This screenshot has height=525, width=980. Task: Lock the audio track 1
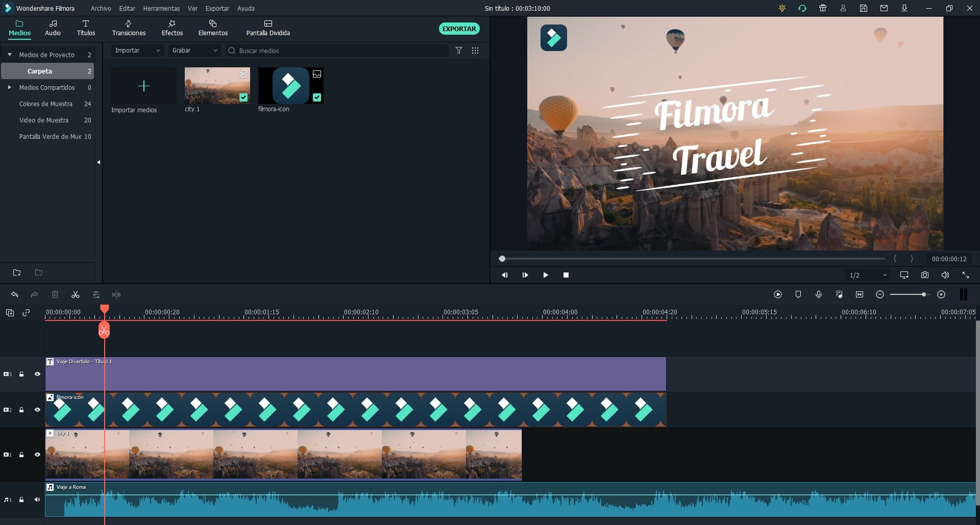pos(21,499)
